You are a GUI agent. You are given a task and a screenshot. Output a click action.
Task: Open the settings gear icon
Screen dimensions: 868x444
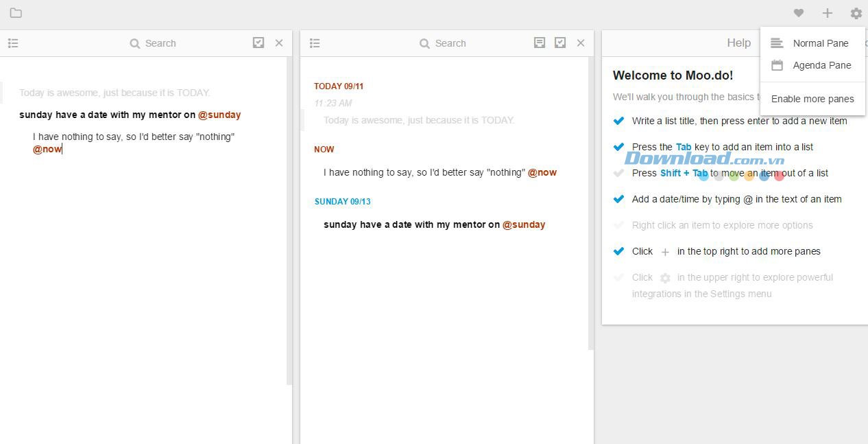[x=856, y=13]
